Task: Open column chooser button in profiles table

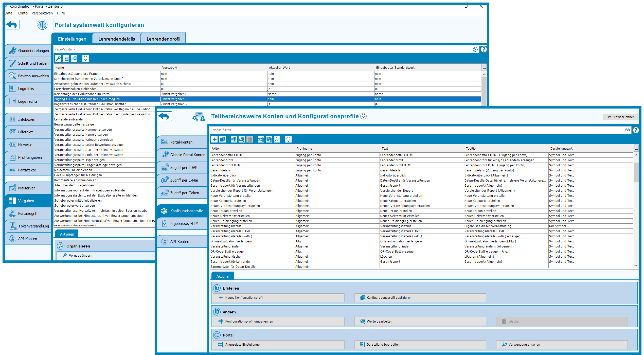Action: tap(636, 149)
